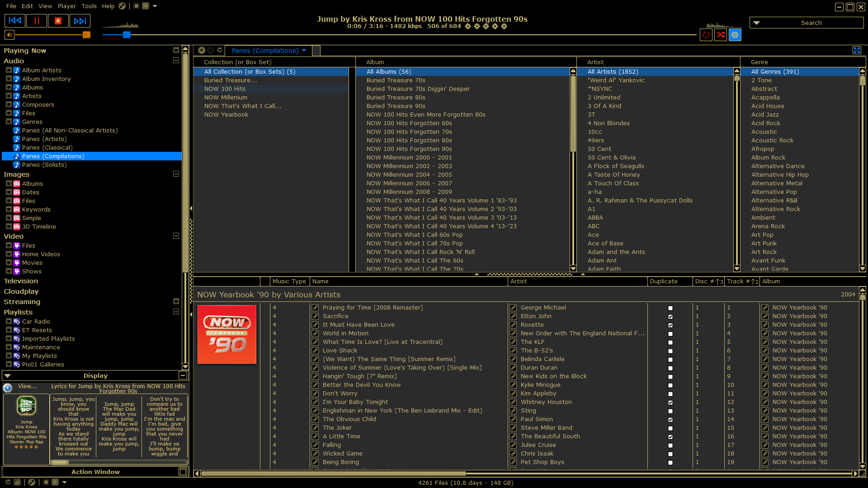Click the Composers music note icon

pos(17,104)
